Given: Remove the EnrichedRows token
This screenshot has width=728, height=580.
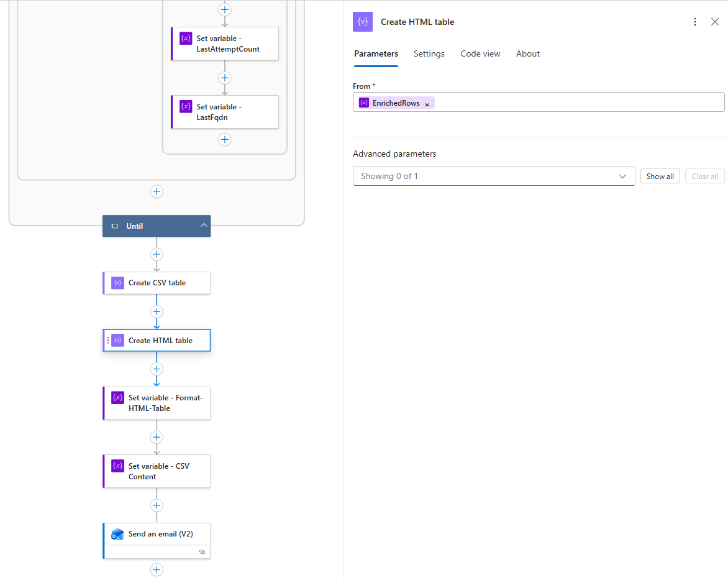Looking at the screenshot, I should pos(427,104).
